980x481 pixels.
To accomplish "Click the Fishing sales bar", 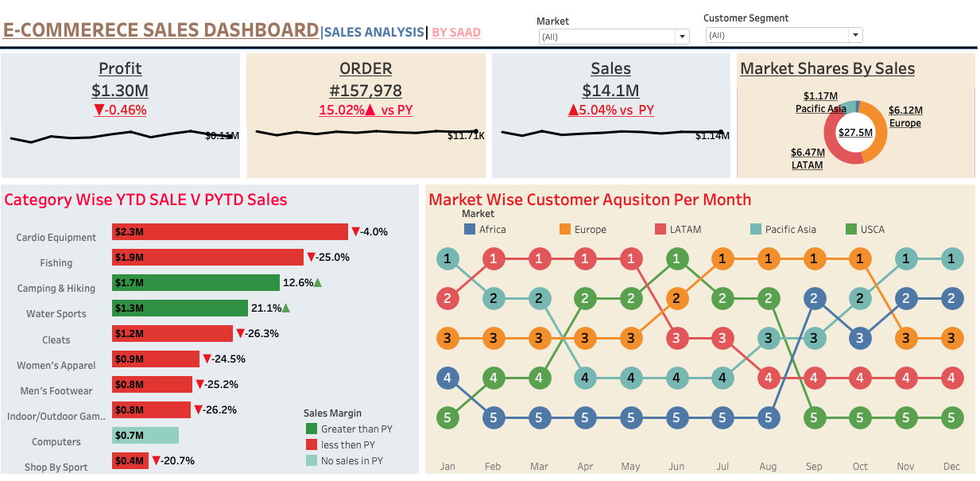I will point(207,257).
